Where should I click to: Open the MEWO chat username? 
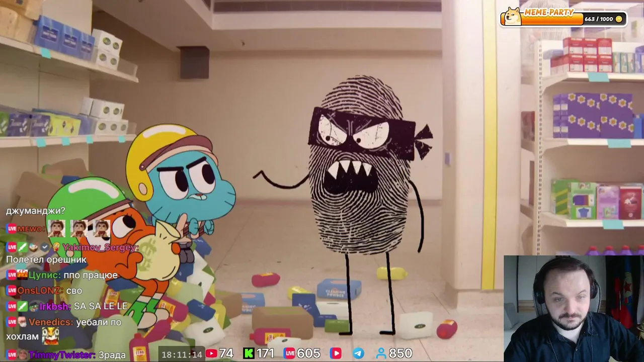pyautogui.click(x=32, y=229)
